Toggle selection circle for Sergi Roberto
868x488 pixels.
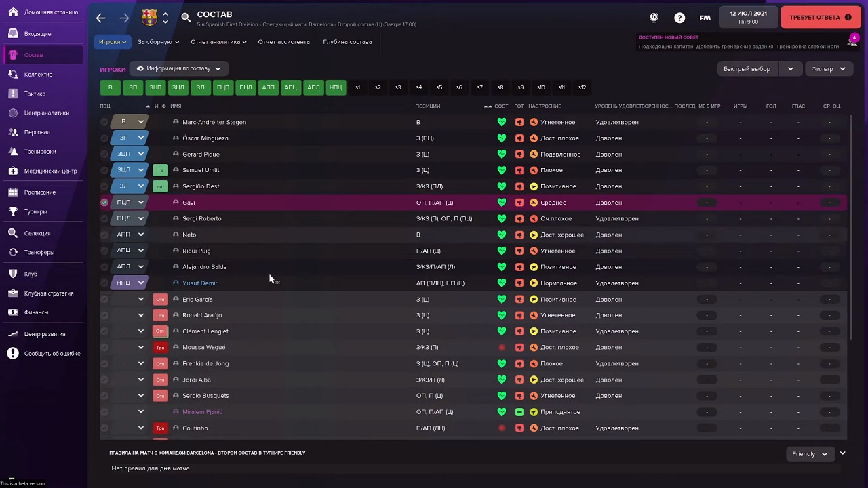point(104,218)
